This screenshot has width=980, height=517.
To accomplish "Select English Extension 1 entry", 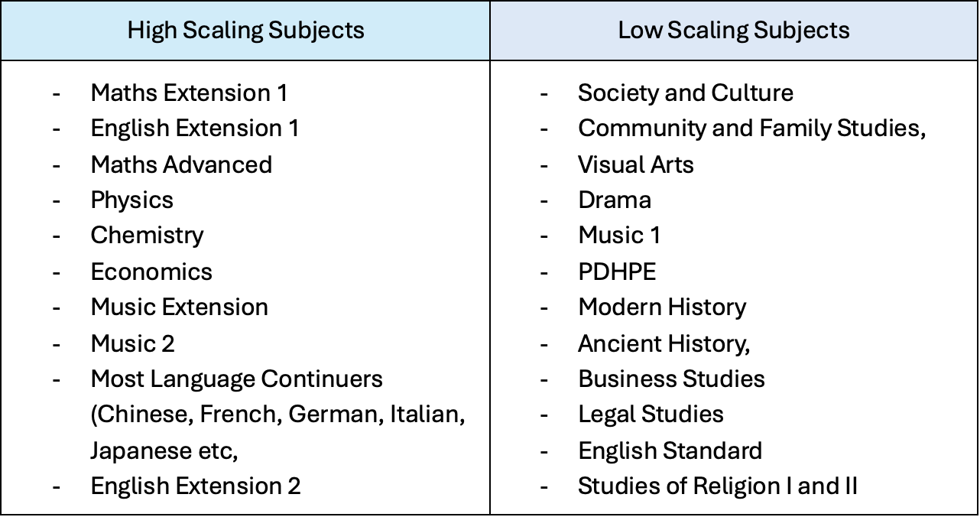I will [195, 128].
